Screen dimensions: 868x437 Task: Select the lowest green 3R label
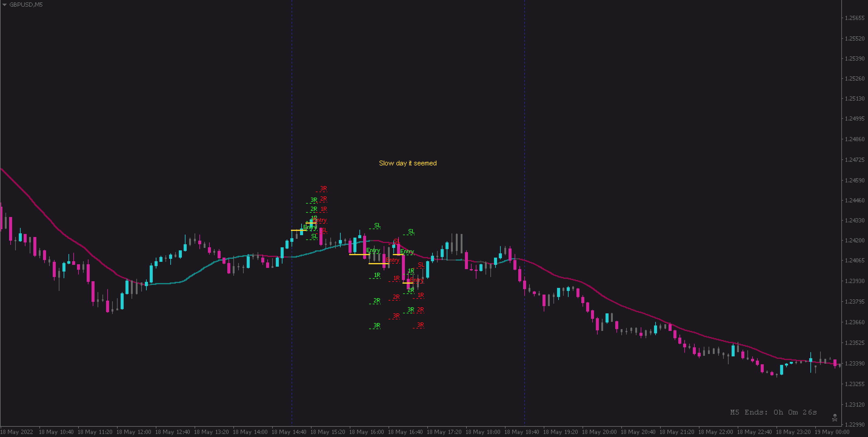377,325
